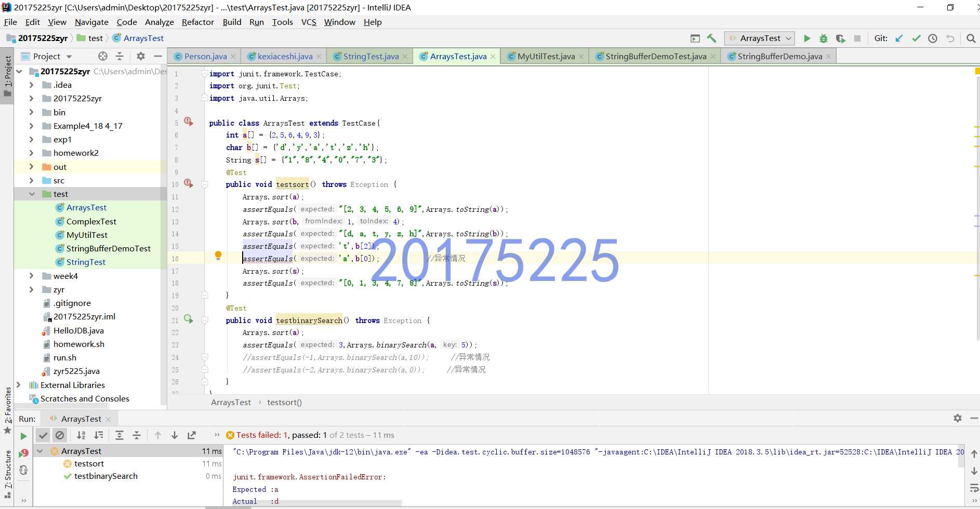Image resolution: width=980 pixels, height=509 pixels.
Task: Click the run anything icon left of hammer
Action: click(x=695, y=38)
